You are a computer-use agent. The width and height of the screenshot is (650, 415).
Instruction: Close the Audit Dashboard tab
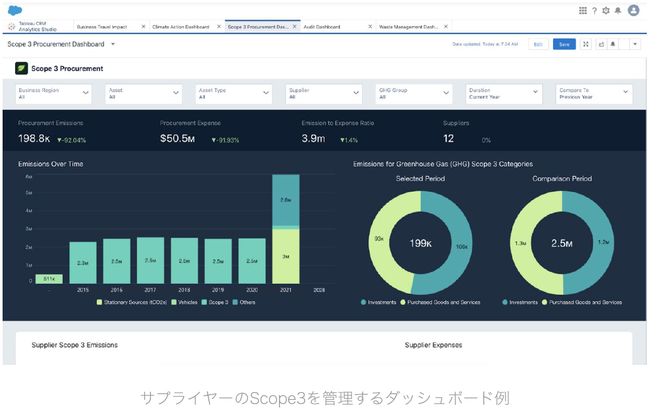(x=370, y=27)
